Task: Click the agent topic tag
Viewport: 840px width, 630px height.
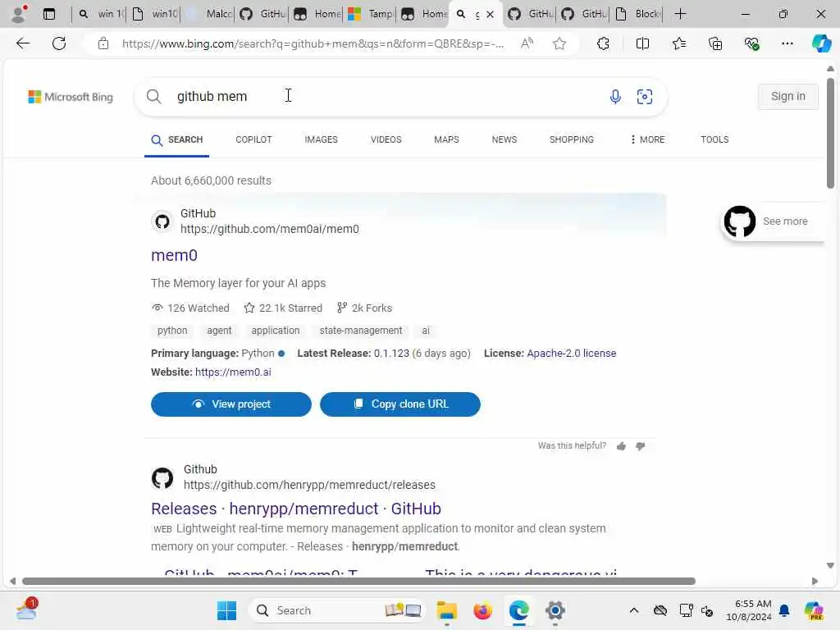Action: pyautogui.click(x=219, y=331)
